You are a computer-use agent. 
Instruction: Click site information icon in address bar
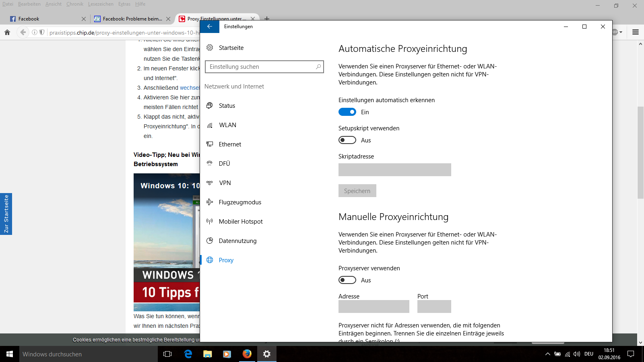tap(35, 32)
